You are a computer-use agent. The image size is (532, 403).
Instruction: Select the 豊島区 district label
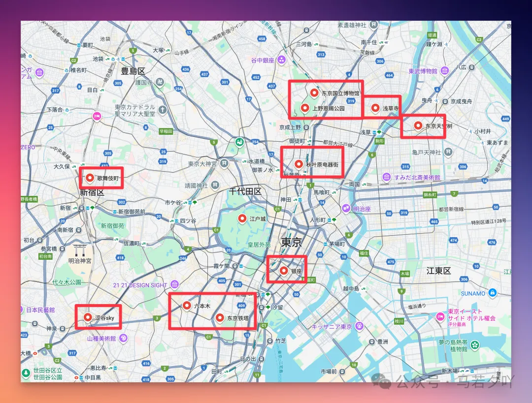(133, 71)
